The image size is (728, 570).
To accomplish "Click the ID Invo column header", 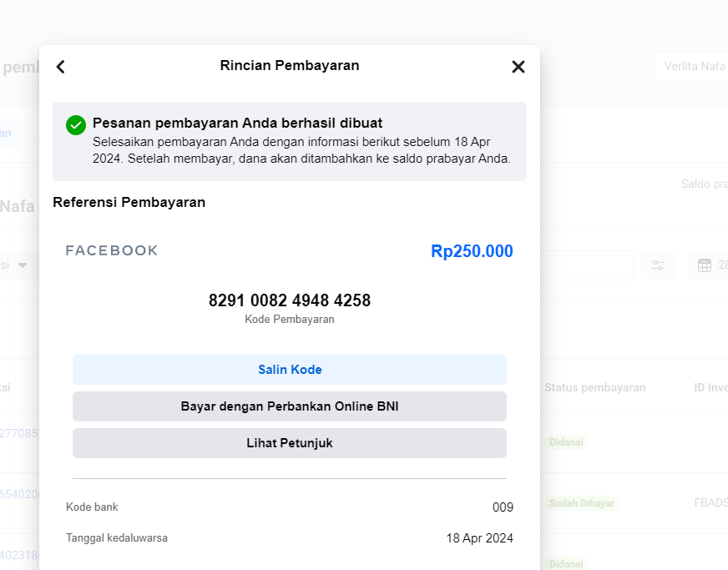I will pos(710,388).
